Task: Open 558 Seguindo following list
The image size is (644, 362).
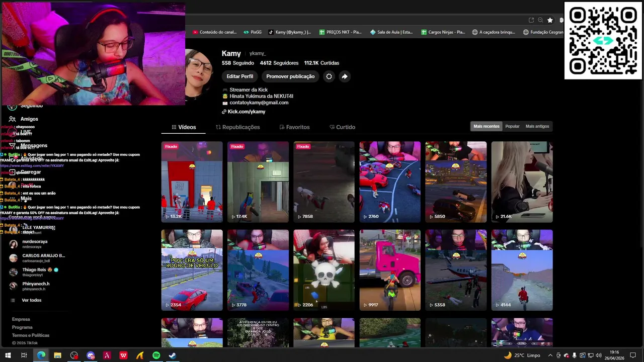Action: [x=238, y=63]
